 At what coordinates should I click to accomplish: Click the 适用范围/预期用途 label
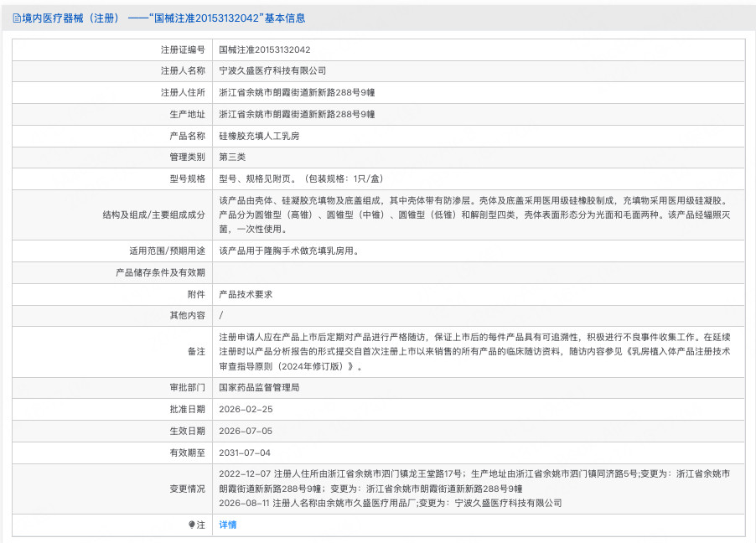pyautogui.click(x=167, y=251)
